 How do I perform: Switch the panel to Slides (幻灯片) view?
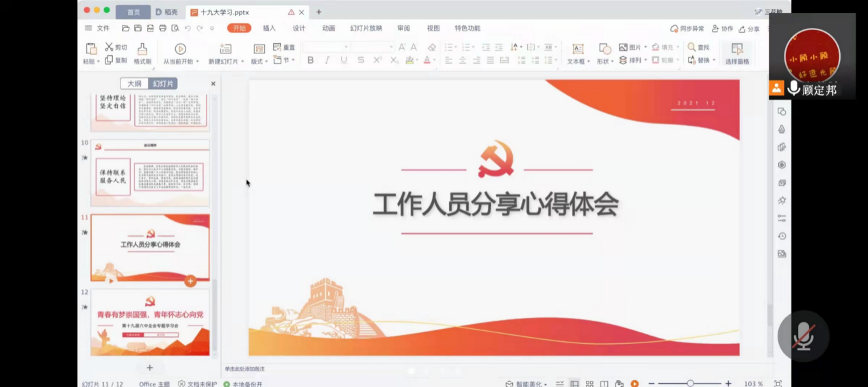tap(163, 83)
